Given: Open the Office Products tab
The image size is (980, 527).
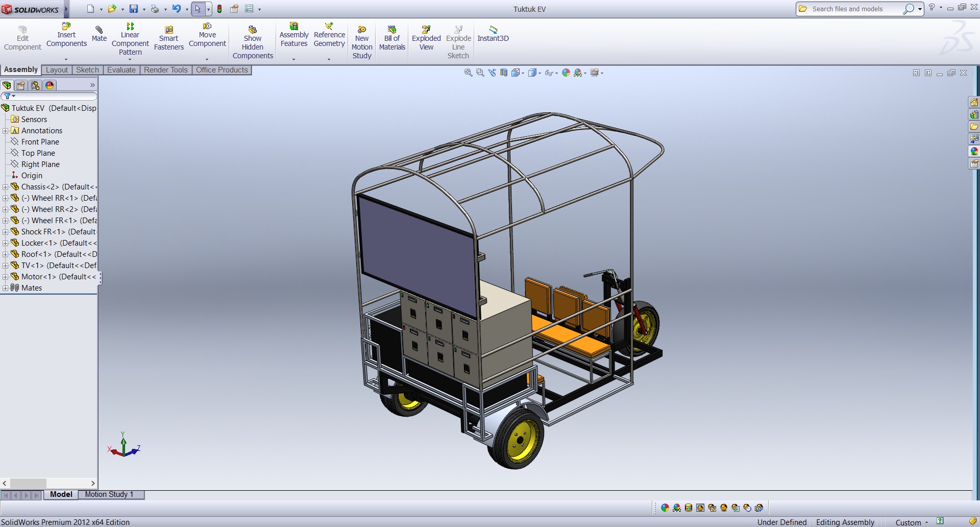Looking at the screenshot, I should click(222, 70).
